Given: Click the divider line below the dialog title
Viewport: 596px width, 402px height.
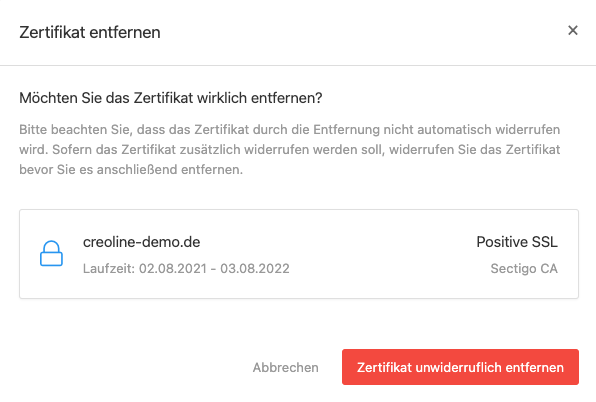Looking at the screenshot, I should click(298, 65).
